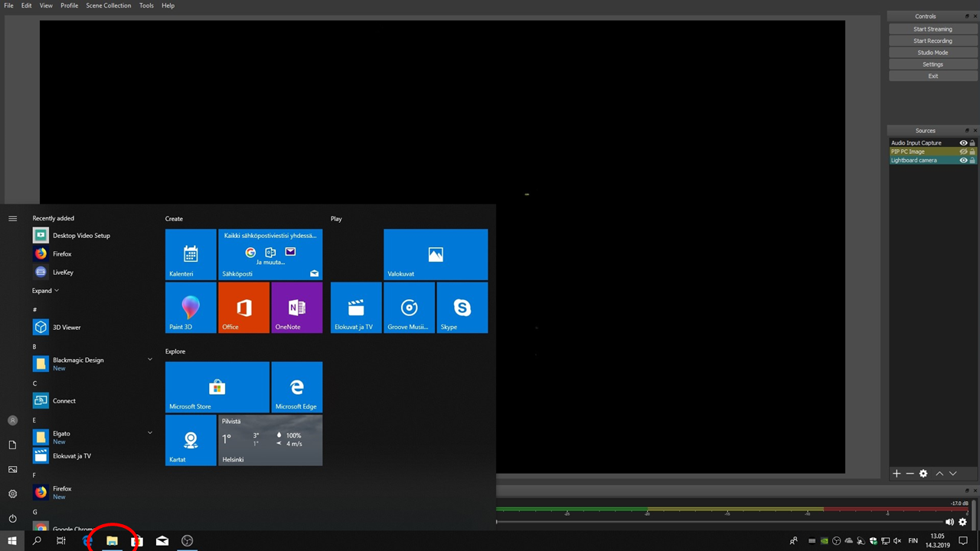Expand the Recently added list

(45, 291)
